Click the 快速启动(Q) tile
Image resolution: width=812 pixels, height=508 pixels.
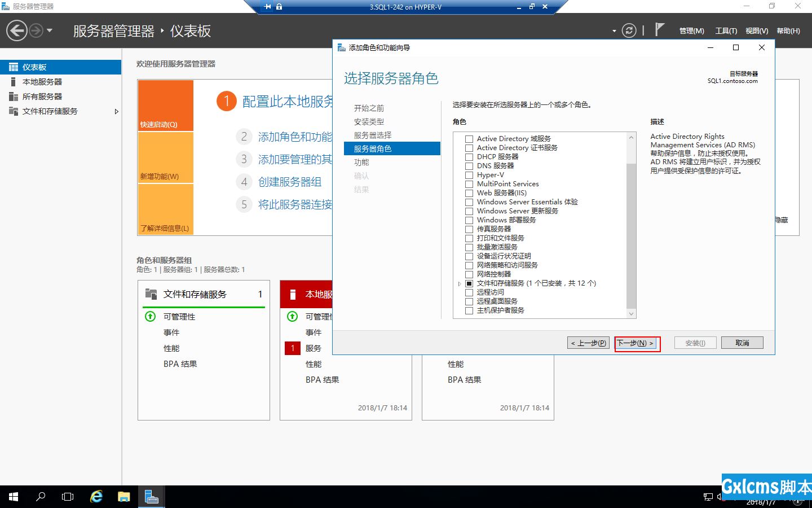(x=166, y=106)
